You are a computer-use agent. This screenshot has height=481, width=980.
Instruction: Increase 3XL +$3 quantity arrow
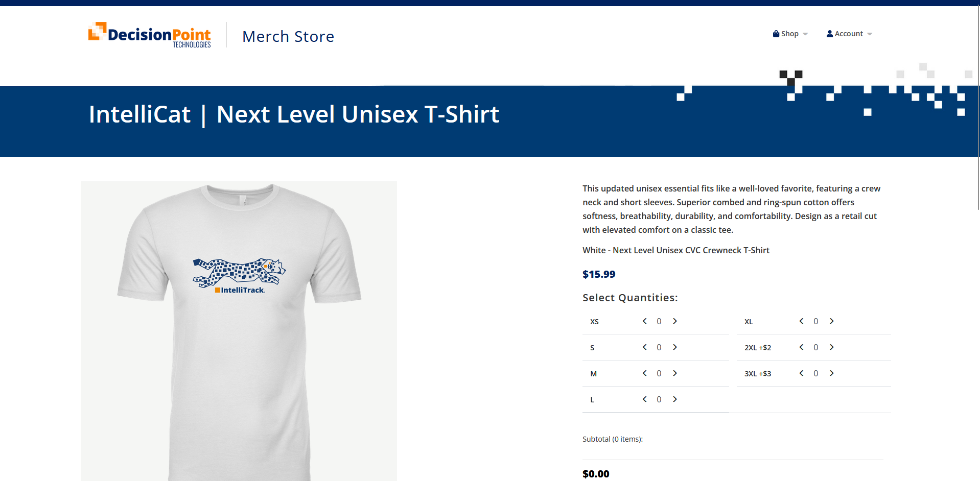832,373
